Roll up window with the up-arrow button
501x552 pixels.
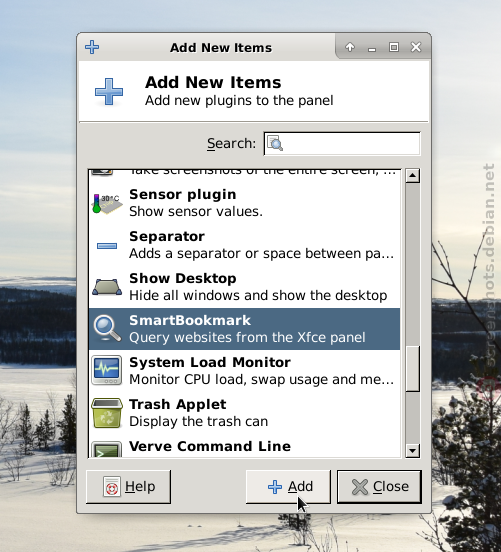click(350, 47)
